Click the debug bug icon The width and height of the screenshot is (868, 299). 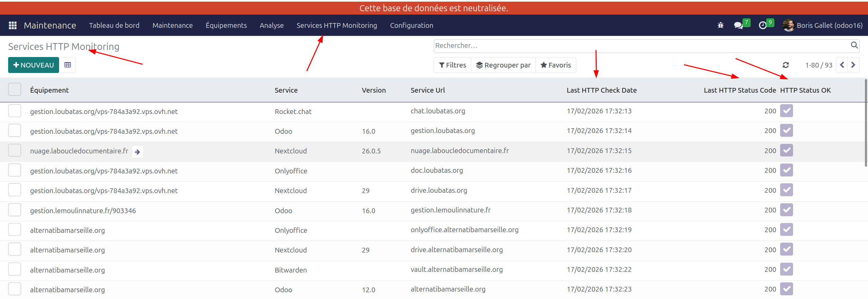[720, 25]
